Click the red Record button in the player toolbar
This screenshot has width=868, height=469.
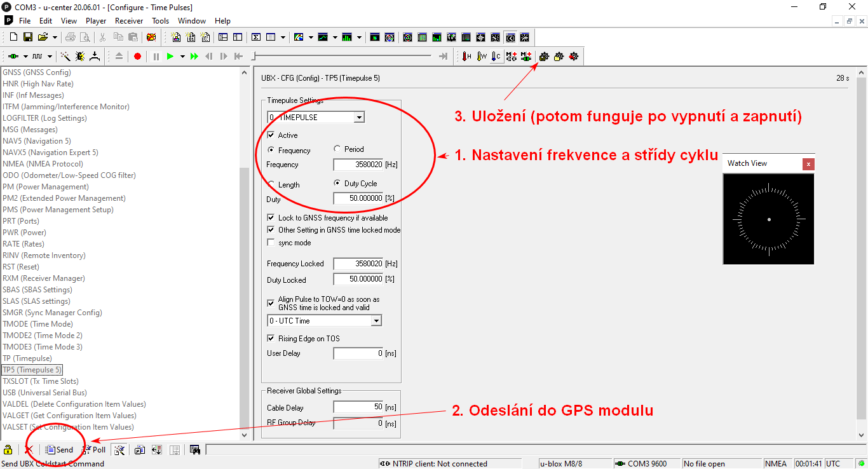pyautogui.click(x=138, y=57)
